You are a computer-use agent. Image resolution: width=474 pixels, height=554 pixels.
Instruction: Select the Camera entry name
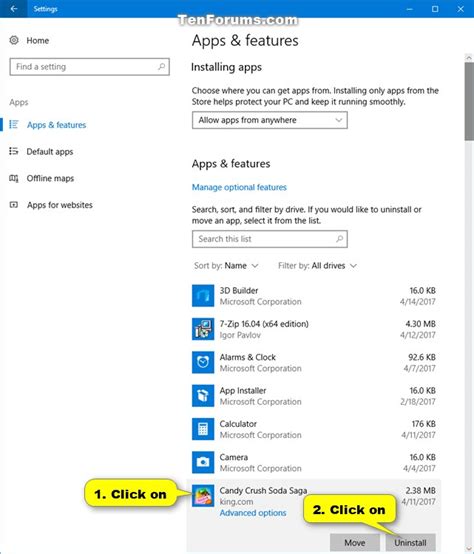click(x=233, y=457)
